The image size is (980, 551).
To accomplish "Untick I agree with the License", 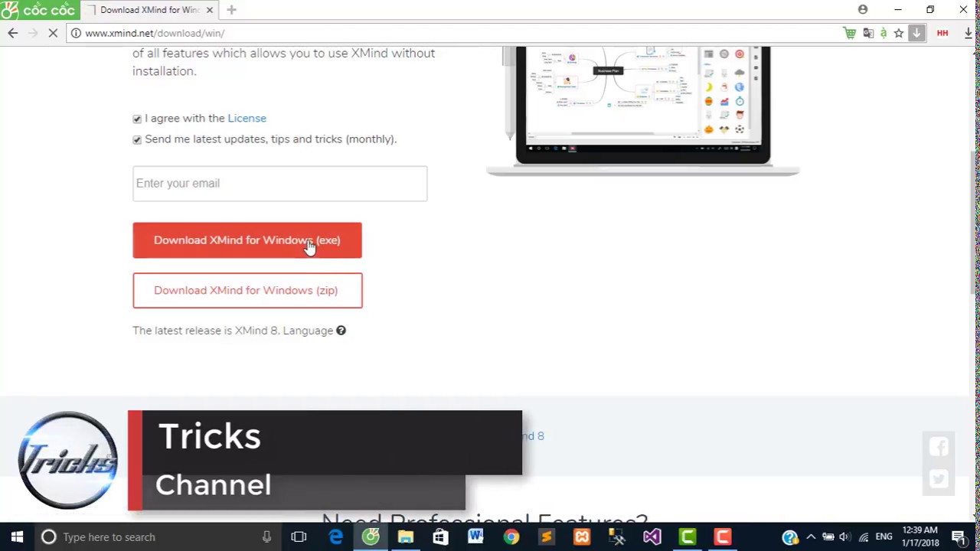I will point(137,119).
